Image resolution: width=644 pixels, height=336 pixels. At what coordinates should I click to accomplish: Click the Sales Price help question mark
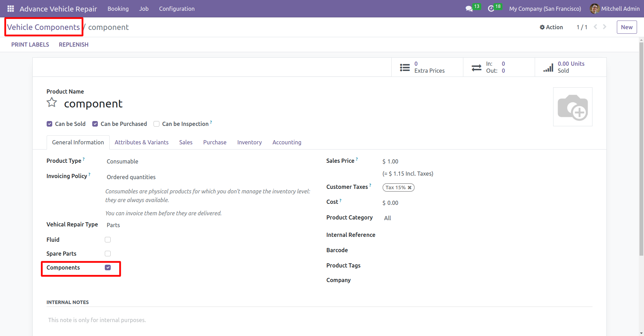point(357,159)
